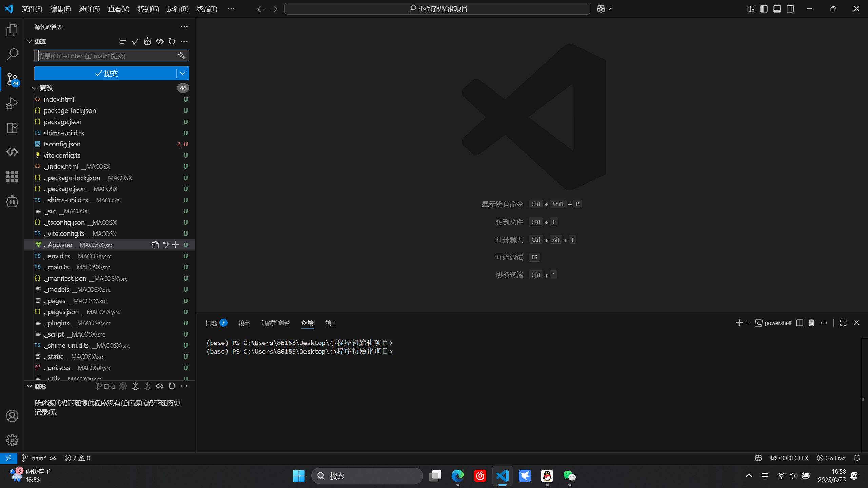The width and height of the screenshot is (868, 488).
Task: Collapse the 图形 graph section
Action: click(29, 386)
